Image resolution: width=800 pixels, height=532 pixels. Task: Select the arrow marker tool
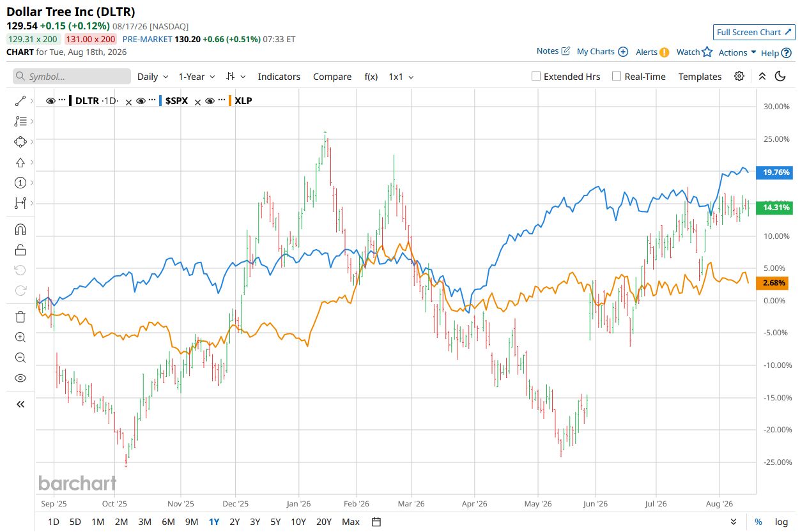click(x=20, y=162)
